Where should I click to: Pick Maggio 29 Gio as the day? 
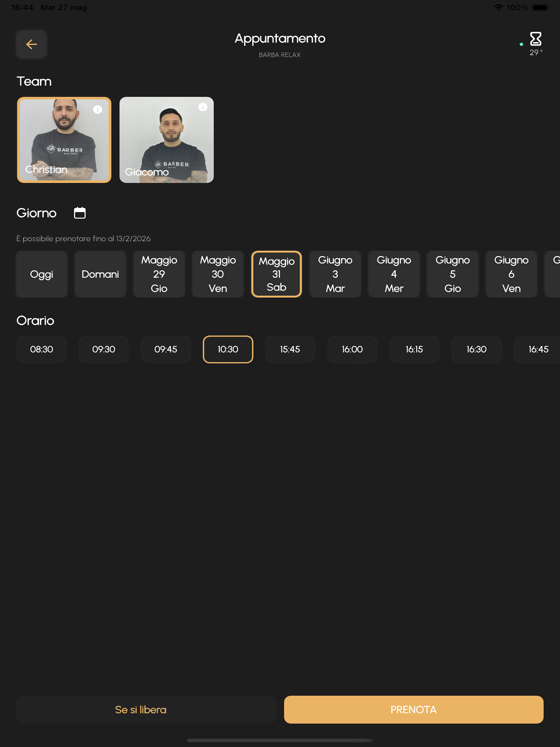coord(159,274)
